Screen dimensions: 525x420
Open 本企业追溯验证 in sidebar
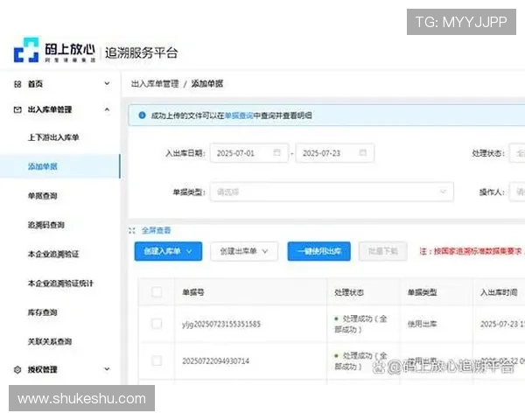pos(53,255)
